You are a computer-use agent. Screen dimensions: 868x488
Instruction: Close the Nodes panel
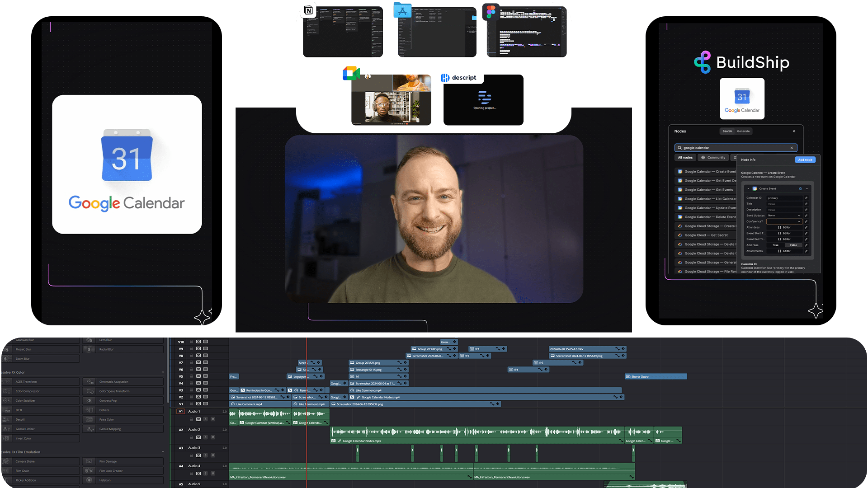[x=794, y=131]
